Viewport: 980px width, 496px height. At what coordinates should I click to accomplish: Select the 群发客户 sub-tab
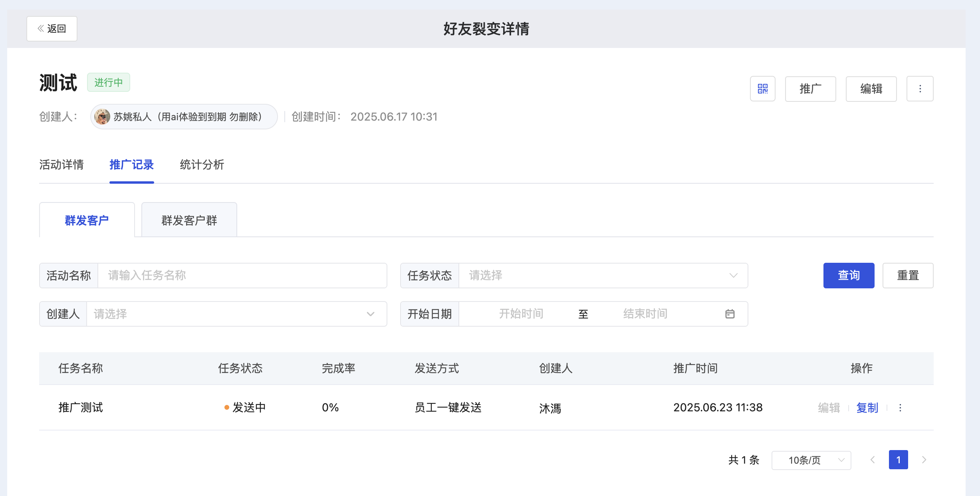click(x=87, y=220)
